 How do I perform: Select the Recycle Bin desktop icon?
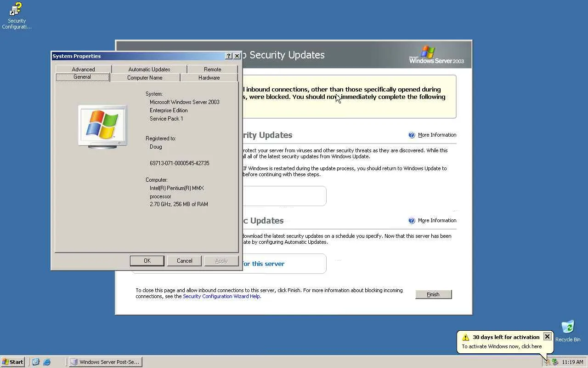tap(568, 331)
